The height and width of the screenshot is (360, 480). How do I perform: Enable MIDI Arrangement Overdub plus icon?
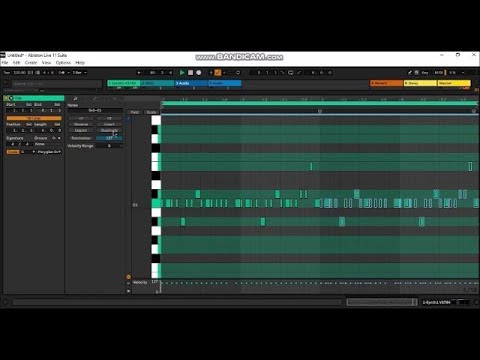click(x=211, y=72)
